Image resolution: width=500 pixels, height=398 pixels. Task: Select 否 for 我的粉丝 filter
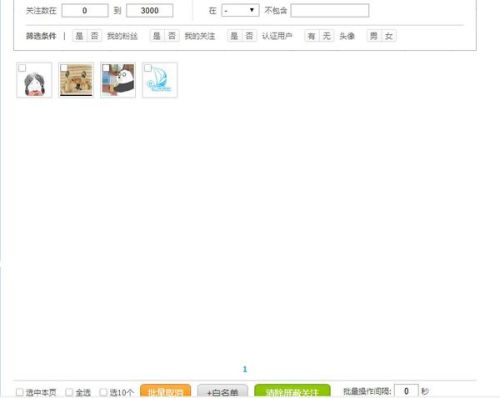[x=94, y=36]
